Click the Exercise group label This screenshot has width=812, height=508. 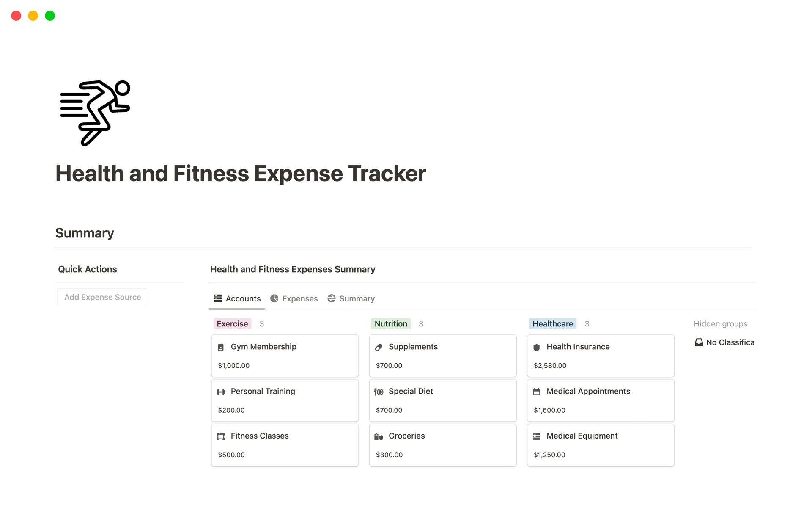[x=232, y=323]
